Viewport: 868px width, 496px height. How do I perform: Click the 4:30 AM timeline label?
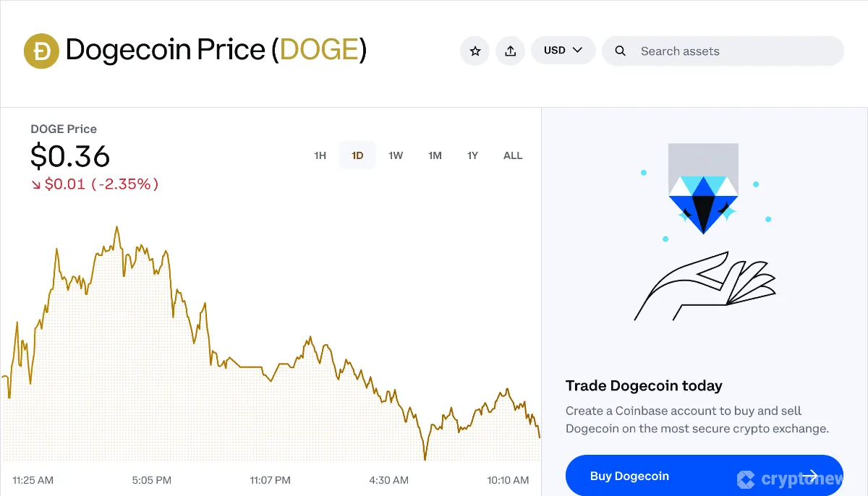(388, 479)
